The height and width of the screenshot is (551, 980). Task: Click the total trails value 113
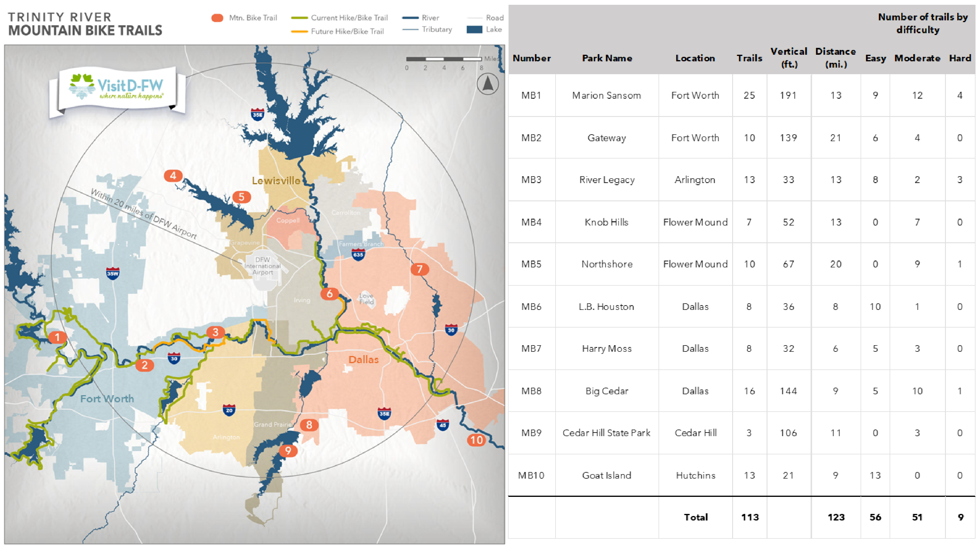point(750,517)
